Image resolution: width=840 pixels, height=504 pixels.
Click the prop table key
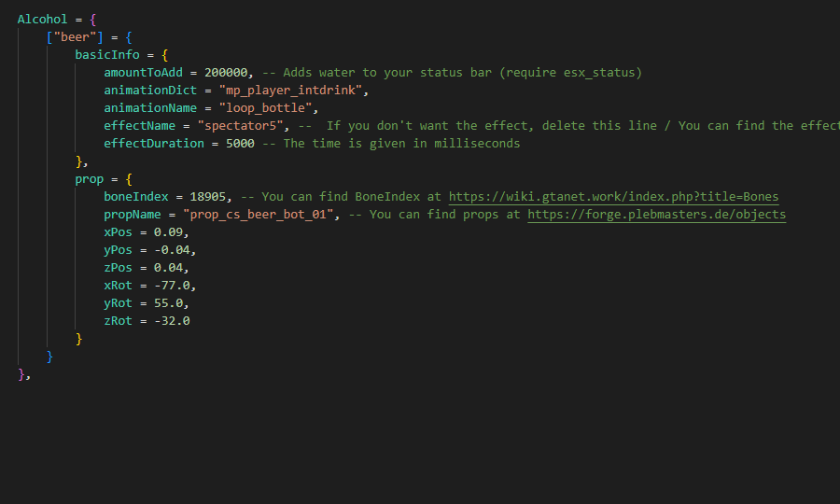click(90, 179)
